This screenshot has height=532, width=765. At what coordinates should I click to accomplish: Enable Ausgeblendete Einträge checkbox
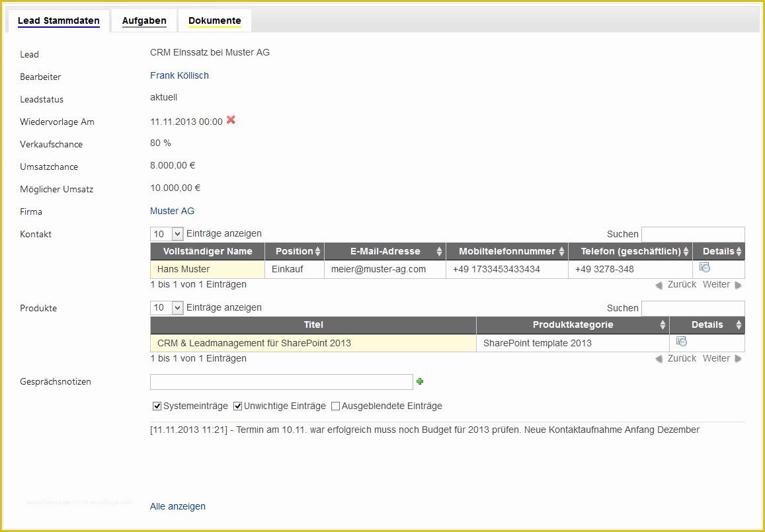click(x=335, y=406)
